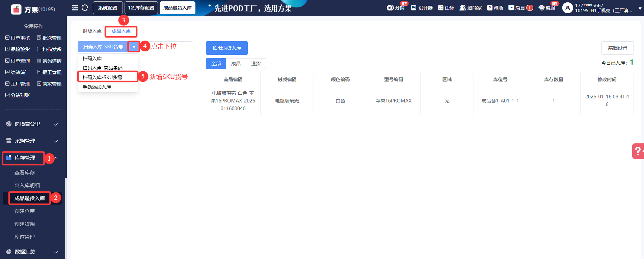Open 查看库存 in sidebar

tap(25, 173)
